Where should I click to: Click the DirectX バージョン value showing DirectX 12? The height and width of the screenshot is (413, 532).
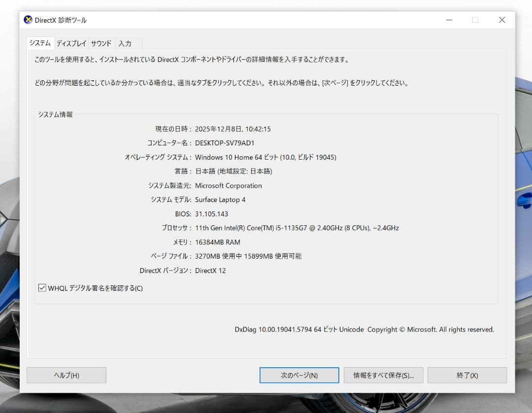tap(211, 270)
